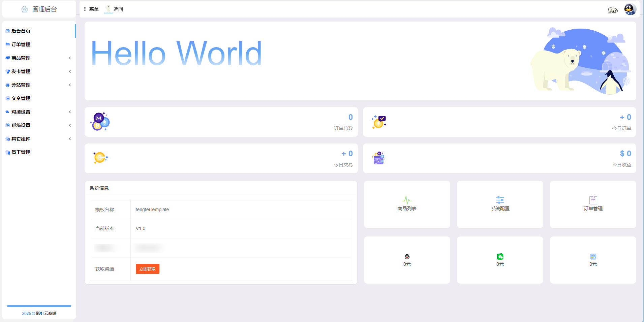Click the polar bear icon in header
Viewport: 644px width, 322px height.
pos(612,10)
